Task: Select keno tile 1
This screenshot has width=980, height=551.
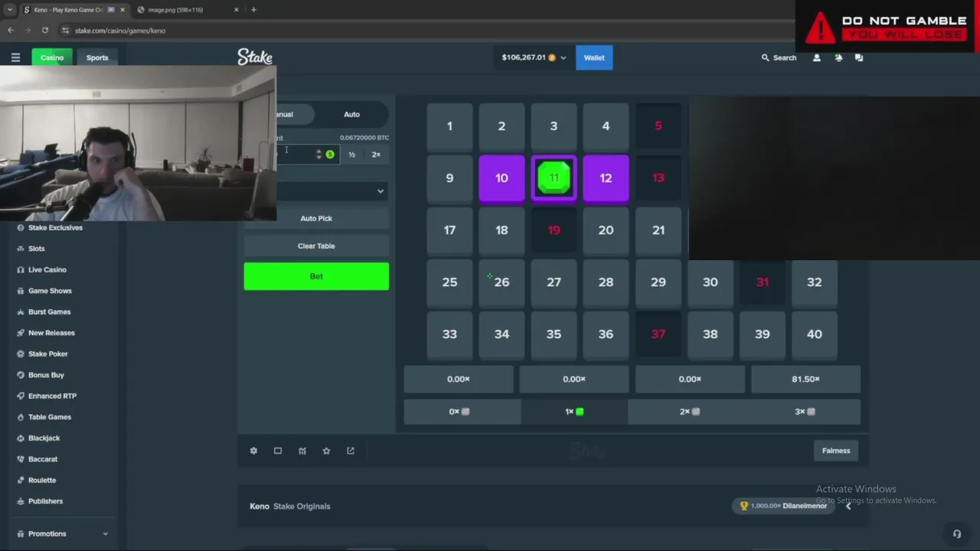Action: 449,126
